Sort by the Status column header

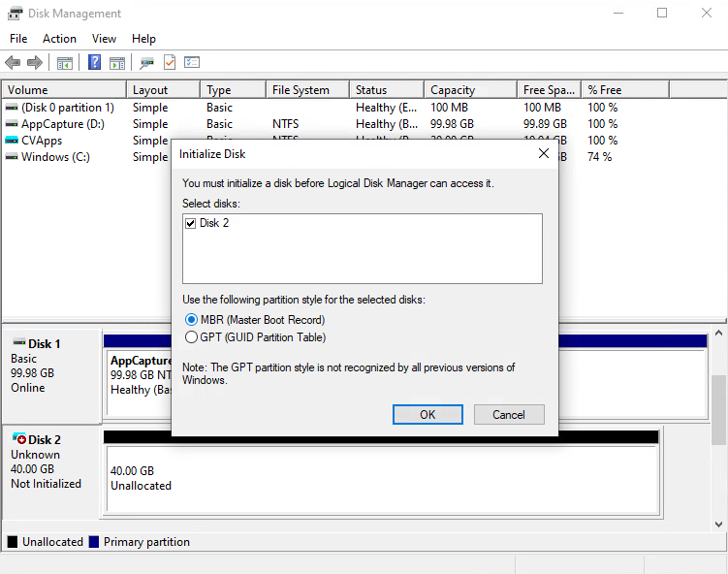387,89
